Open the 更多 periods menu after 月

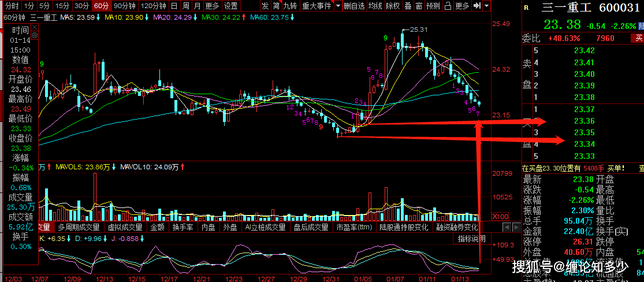pos(212,6)
